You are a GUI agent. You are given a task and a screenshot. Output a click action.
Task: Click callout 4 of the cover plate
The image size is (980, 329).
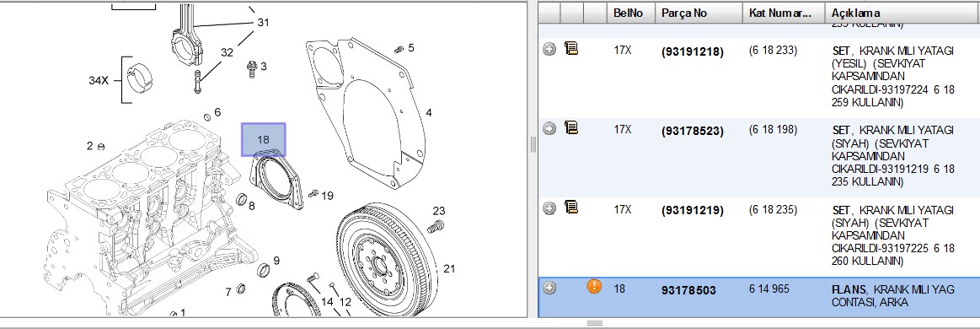(429, 113)
